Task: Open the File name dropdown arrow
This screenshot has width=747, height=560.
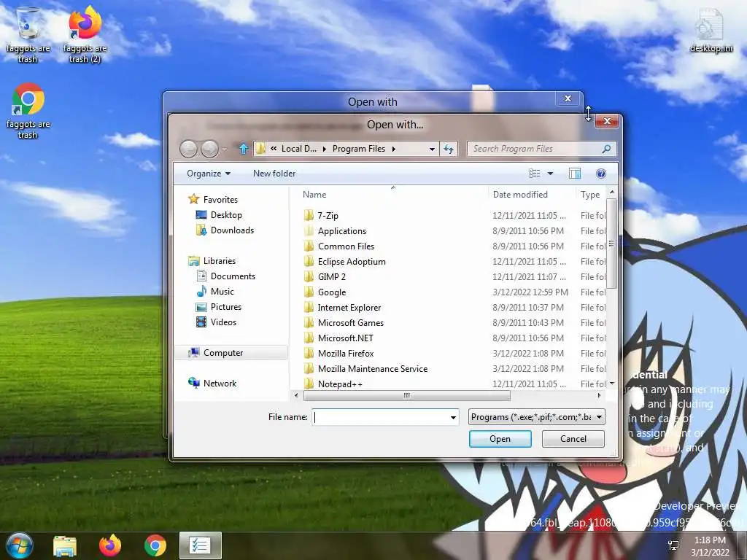Action: pos(453,417)
